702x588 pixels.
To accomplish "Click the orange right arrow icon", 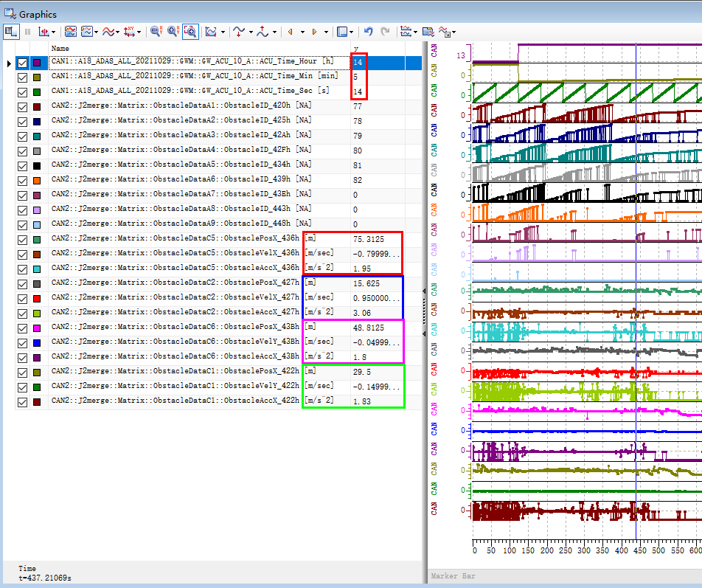I will 315,32.
